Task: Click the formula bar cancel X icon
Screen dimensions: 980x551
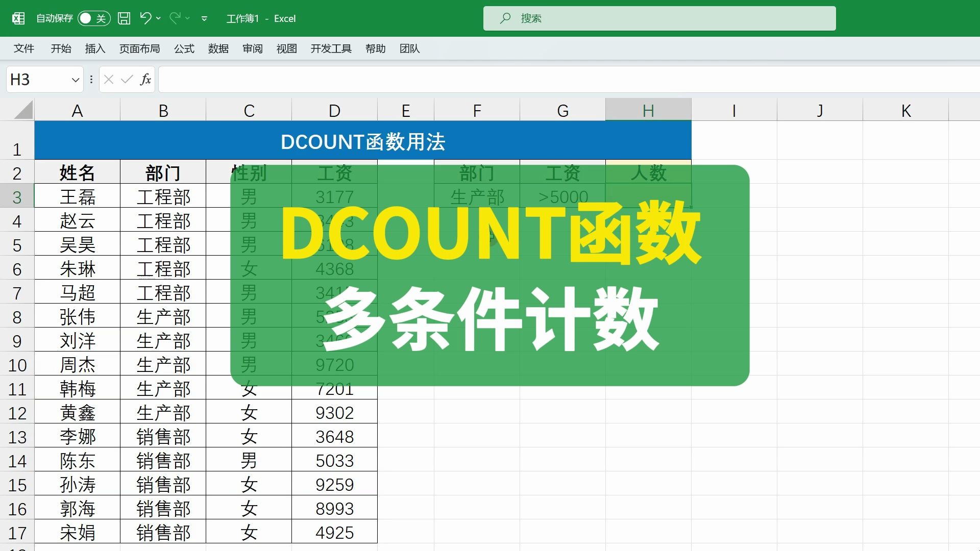Action: tap(109, 80)
